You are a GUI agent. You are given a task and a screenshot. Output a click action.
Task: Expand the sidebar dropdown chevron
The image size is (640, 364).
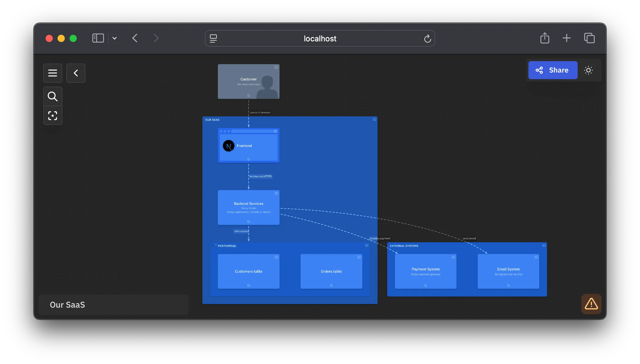tap(115, 38)
